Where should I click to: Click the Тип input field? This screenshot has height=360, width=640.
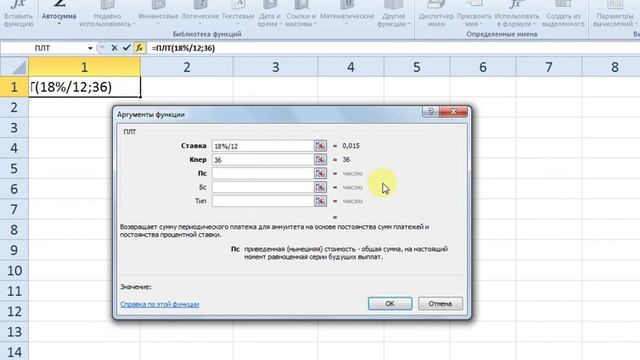click(262, 201)
